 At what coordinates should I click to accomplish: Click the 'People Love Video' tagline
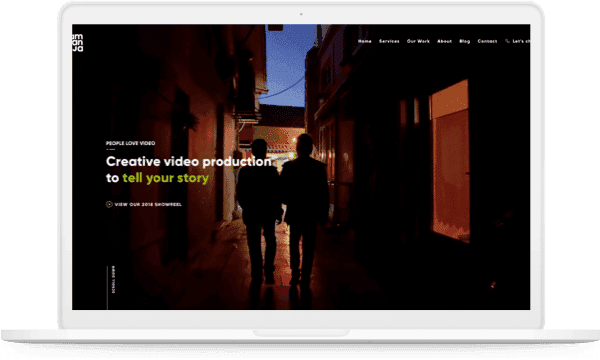pyautogui.click(x=130, y=143)
